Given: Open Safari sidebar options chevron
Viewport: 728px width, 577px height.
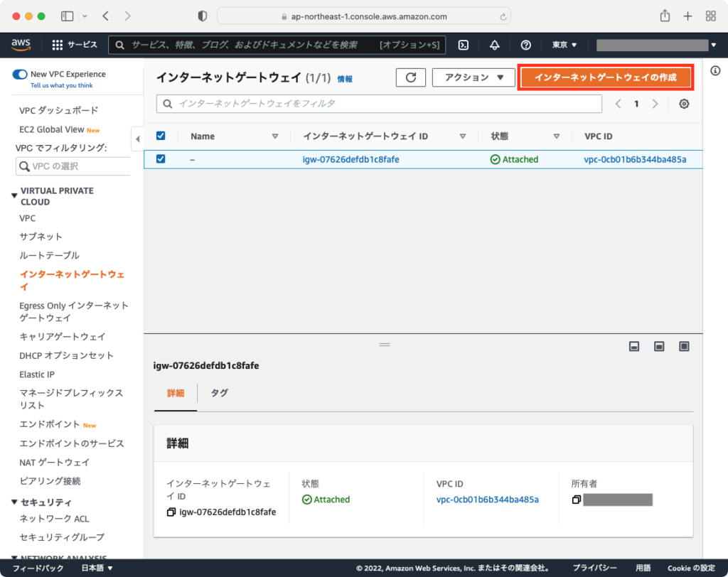Looking at the screenshot, I should click(x=85, y=16).
